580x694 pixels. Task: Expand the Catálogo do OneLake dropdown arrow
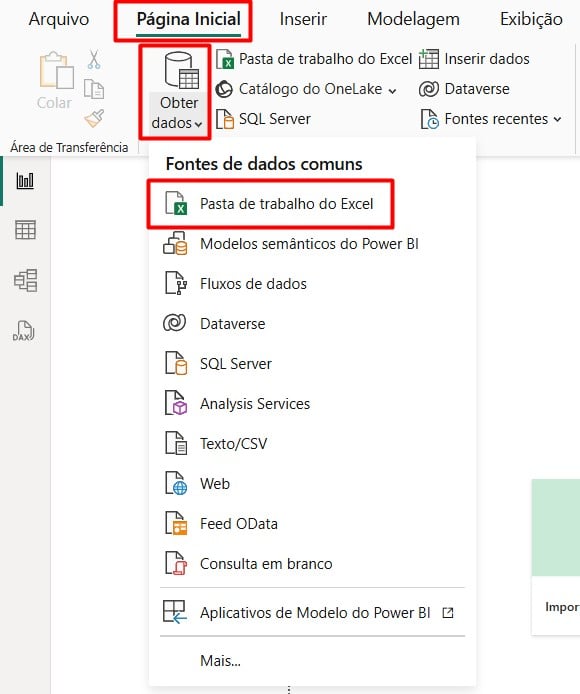[x=392, y=91]
